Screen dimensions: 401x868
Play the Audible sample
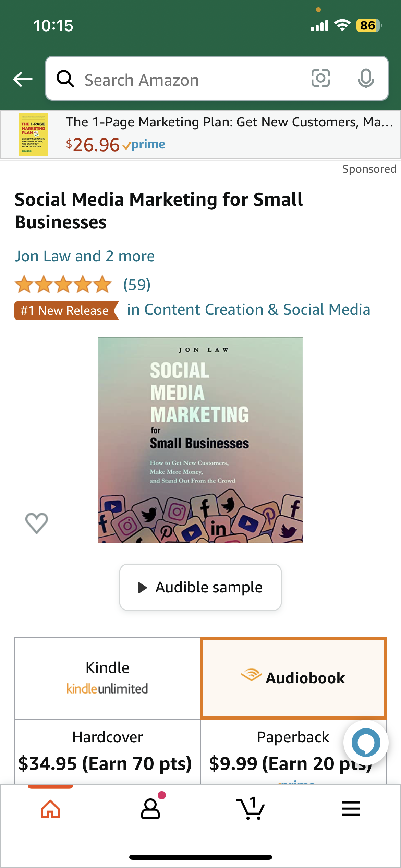click(x=200, y=587)
